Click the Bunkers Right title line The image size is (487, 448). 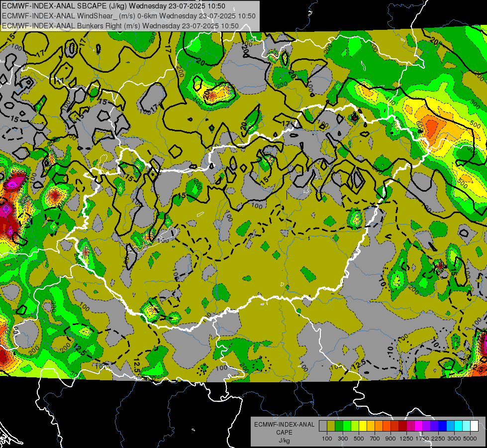pyautogui.click(x=120, y=26)
